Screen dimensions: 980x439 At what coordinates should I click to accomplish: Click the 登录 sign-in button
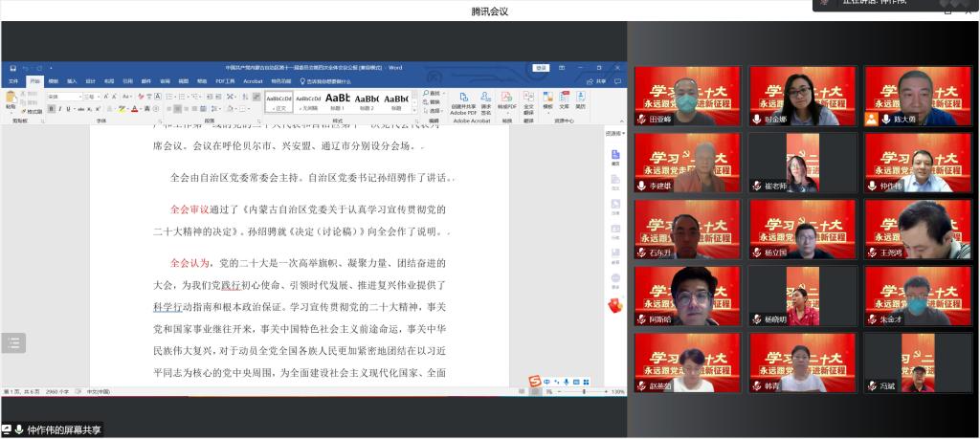[x=542, y=68]
